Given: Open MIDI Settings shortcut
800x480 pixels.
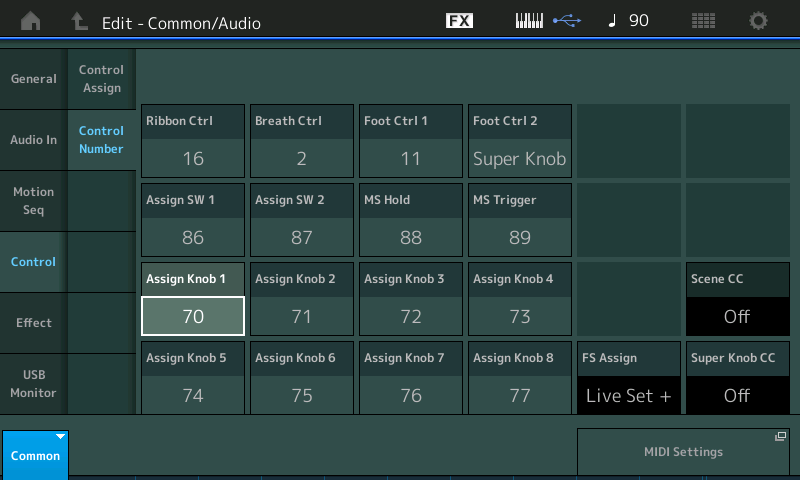Looking at the screenshot, I should (x=683, y=452).
